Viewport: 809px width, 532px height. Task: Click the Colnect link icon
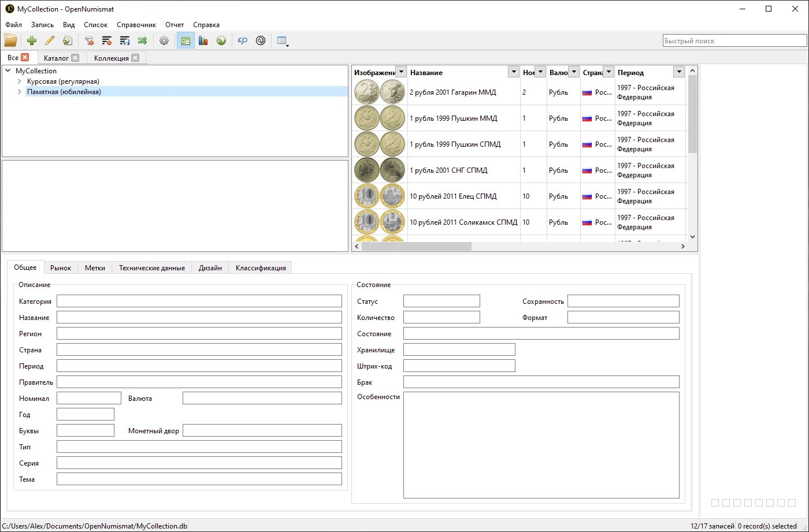click(x=243, y=40)
